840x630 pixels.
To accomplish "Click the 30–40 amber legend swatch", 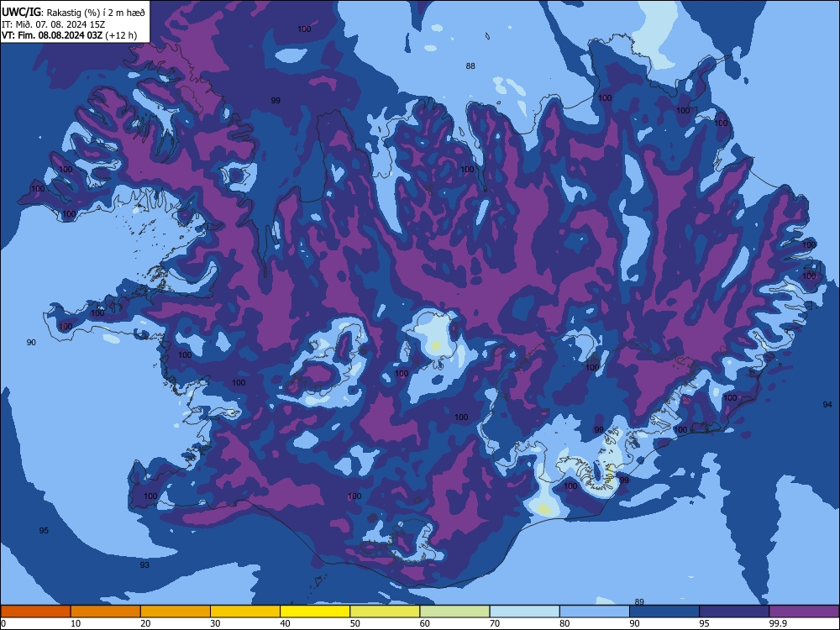I will point(245,612).
